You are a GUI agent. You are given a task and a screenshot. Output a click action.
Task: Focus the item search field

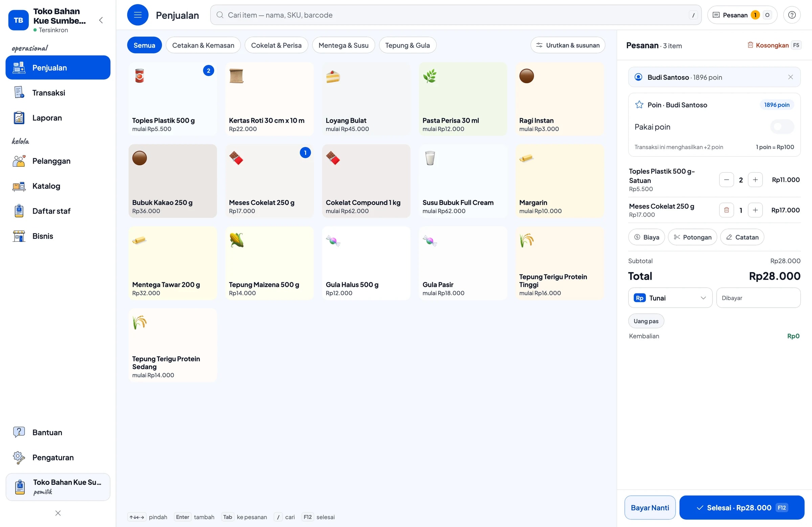[455, 15]
